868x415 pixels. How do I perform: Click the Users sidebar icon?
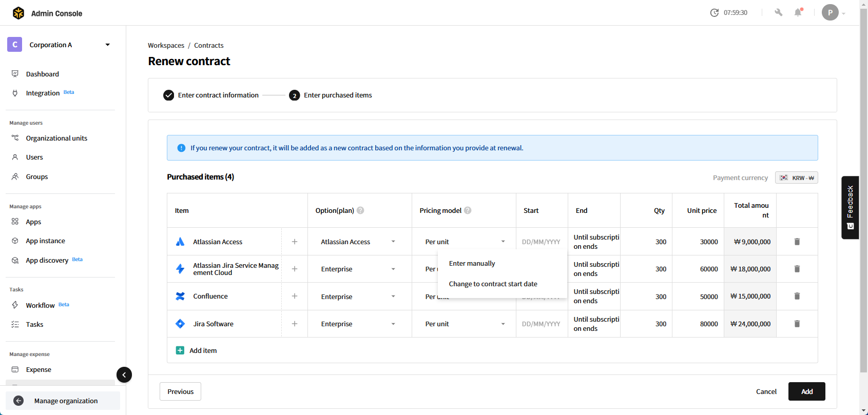[x=15, y=157]
